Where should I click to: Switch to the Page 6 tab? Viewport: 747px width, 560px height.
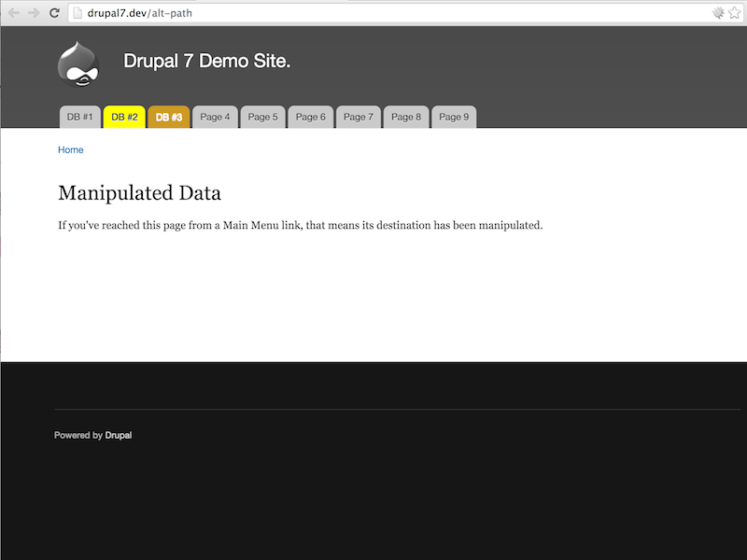tap(310, 117)
